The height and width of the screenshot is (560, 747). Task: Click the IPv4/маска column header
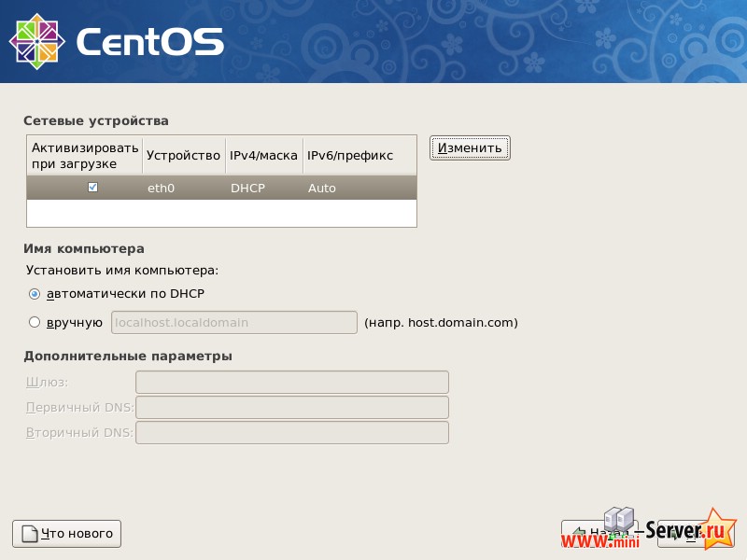[264, 155]
